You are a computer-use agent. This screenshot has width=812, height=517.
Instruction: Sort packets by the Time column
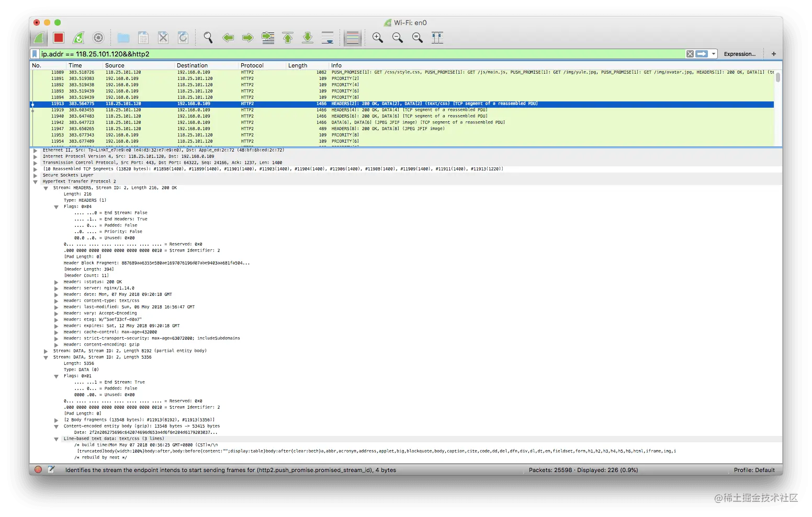[x=84, y=65]
